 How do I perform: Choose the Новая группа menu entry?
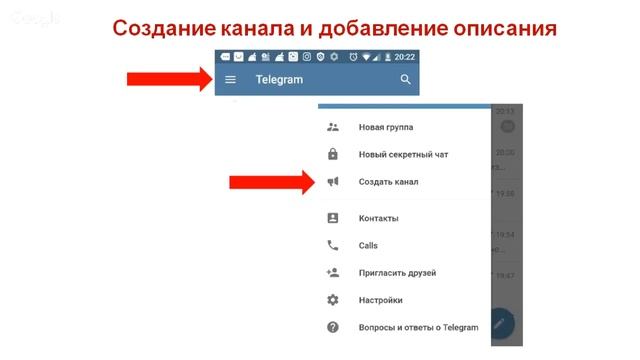tap(386, 127)
